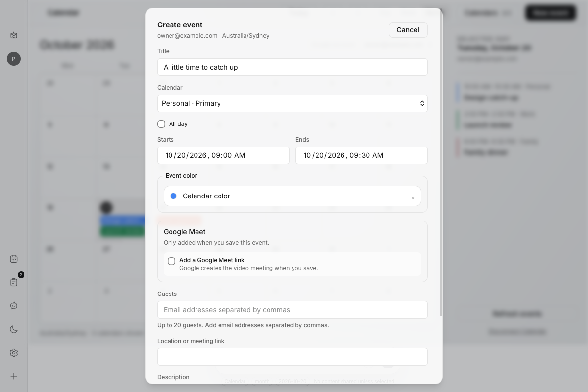Open the Calendar select showing Personal · Primary
The height and width of the screenshot is (392, 588).
point(293,103)
